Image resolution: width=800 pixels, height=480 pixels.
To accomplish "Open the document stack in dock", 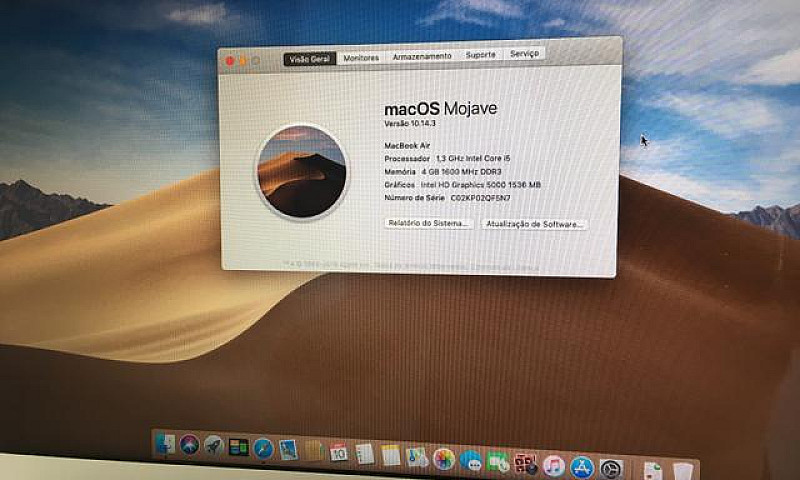I will click(x=653, y=471).
